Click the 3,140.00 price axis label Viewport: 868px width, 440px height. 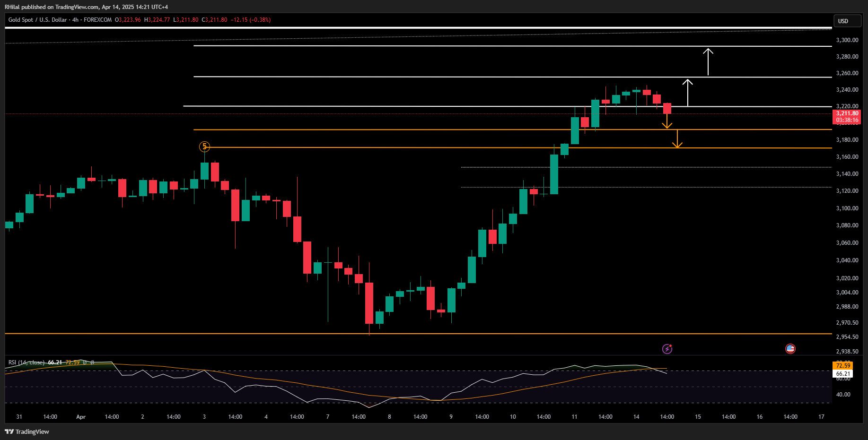point(847,174)
